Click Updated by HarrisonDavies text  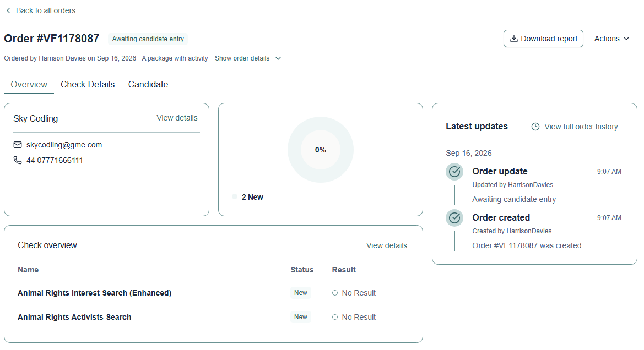[x=512, y=185]
